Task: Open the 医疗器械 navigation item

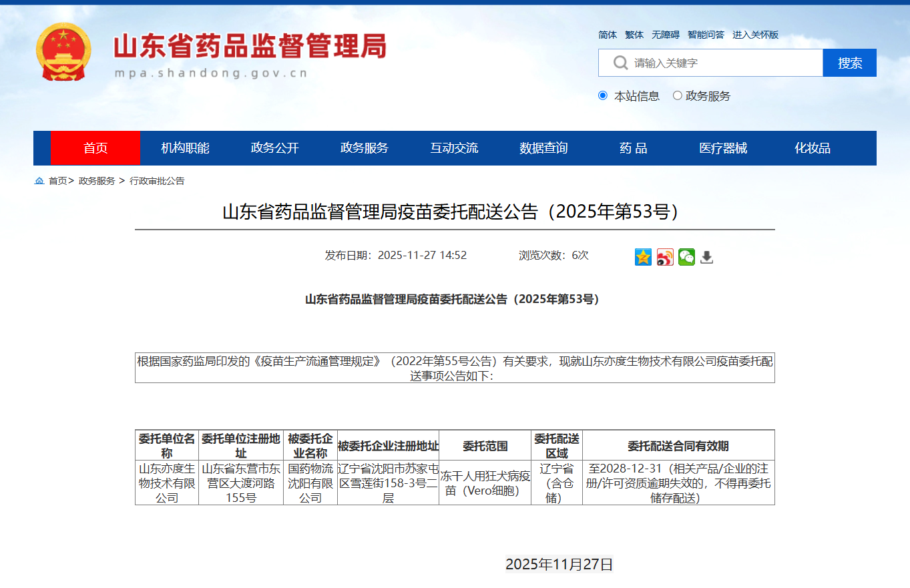Action: 723,148
